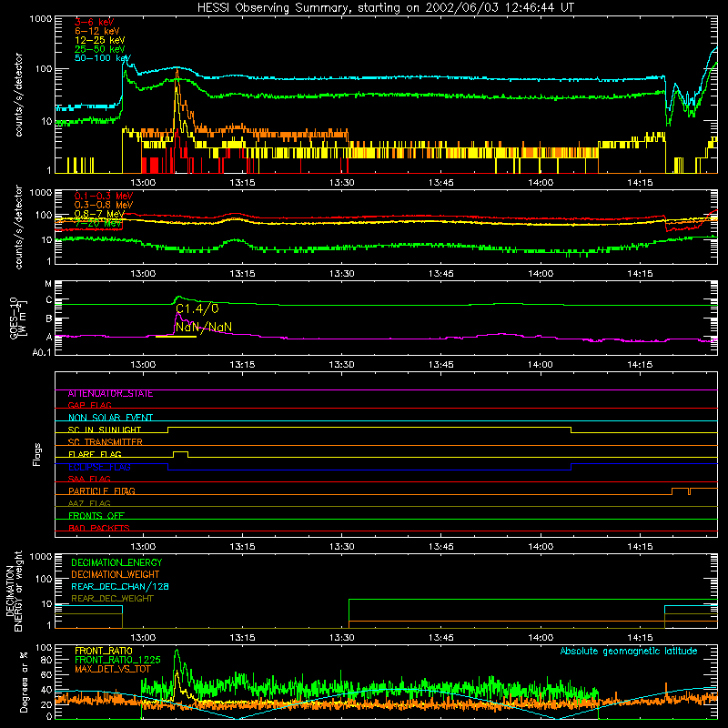Image resolution: width=728 pixels, height=728 pixels.
Task: Click the MAX_DET_VS_TOT legend label
Action: pyautogui.click(x=112, y=669)
